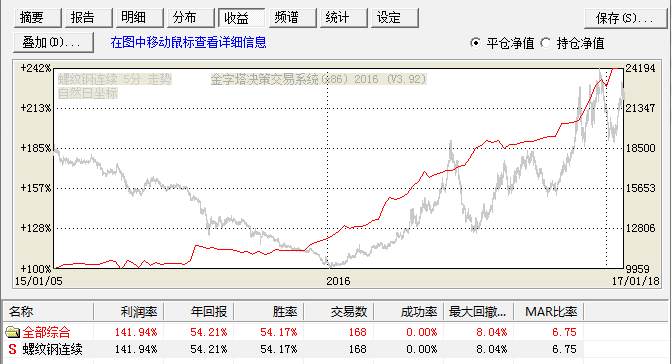Click 168 in the 螺纹钢连续 row
This screenshot has width=672, height=364.
click(x=357, y=349)
